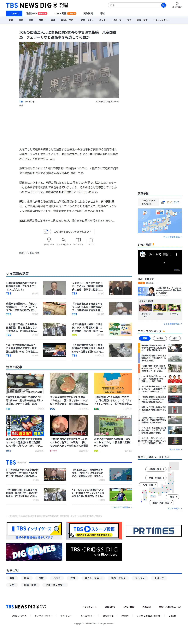Open the PR TIMES banner
The height and width of the screenshot is (644, 188).
[154, 531]
